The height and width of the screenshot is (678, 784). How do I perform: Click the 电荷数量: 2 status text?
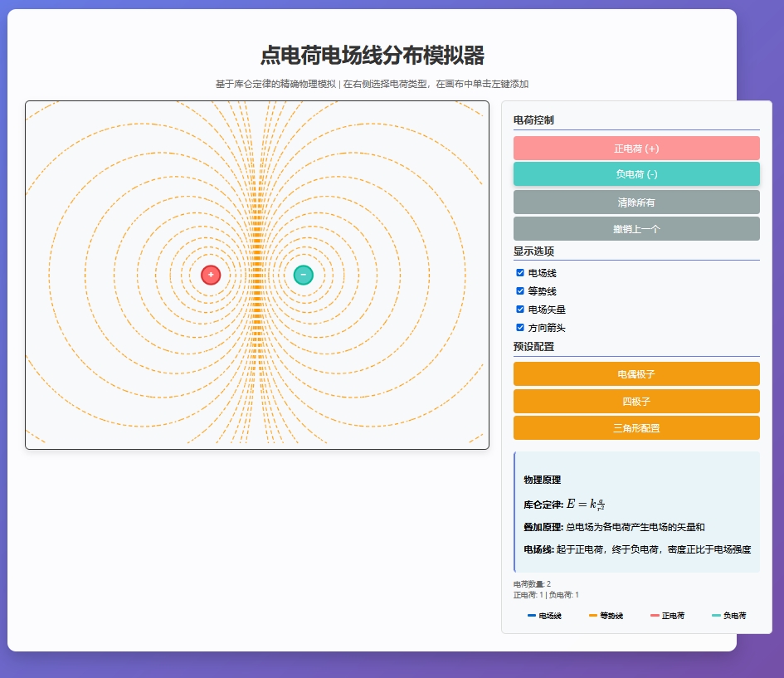click(x=532, y=584)
